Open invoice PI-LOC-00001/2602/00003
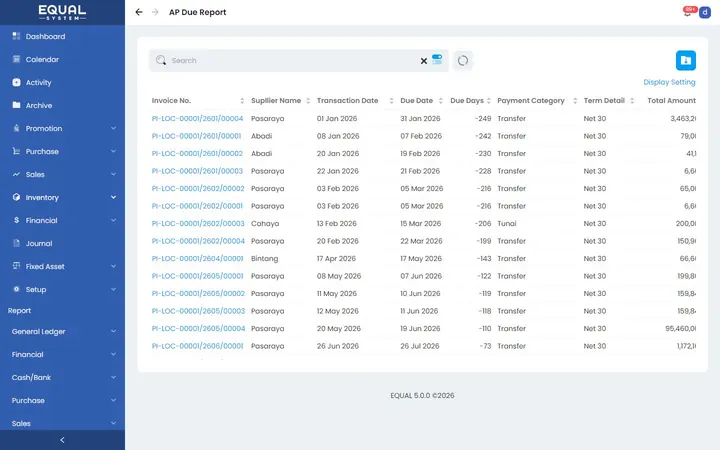This screenshot has width=720, height=450. coord(198,224)
